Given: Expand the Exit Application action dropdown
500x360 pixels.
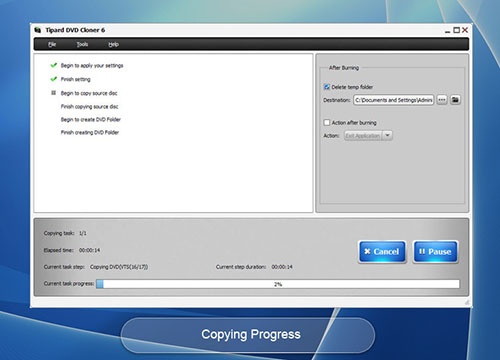Looking at the screenshot, I should [387, 135].
